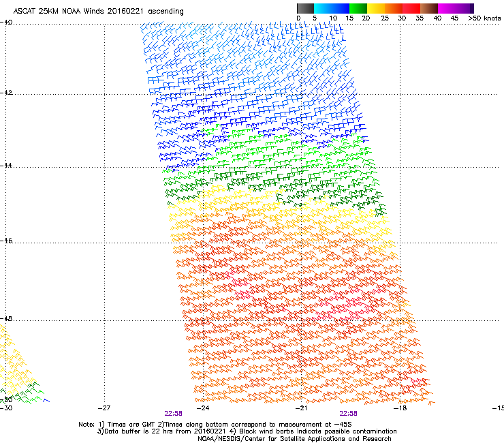This screenshot has height=443, width=504.
Task: Click the '0' label under the color bar
Action: 298,18
